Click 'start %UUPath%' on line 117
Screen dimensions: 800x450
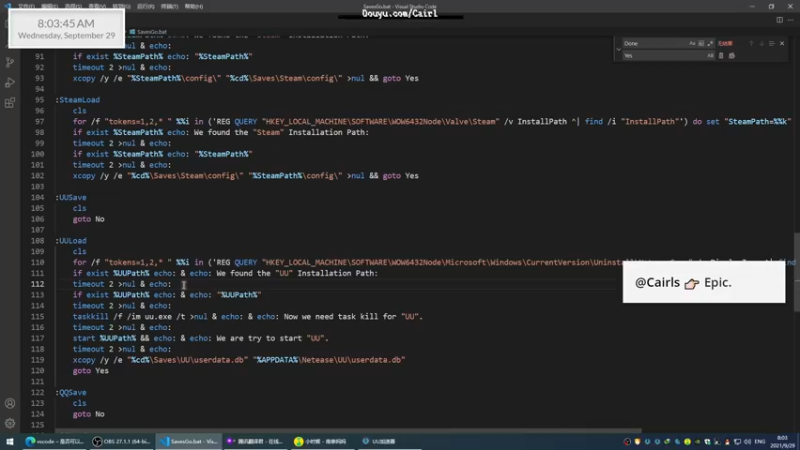(104, 338)
